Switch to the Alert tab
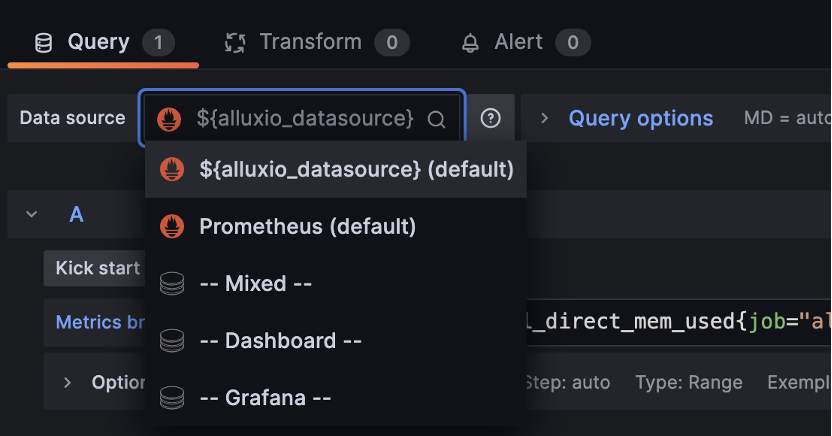The height and width of the screenshot is (436, 832). (526, 42)
